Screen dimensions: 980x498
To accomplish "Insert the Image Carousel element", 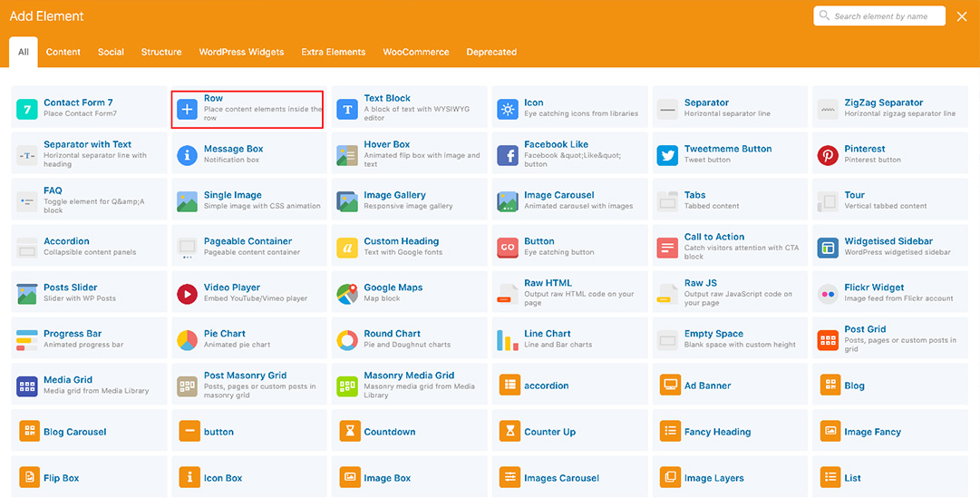I will pyautogui.click(x=570, y=200).
